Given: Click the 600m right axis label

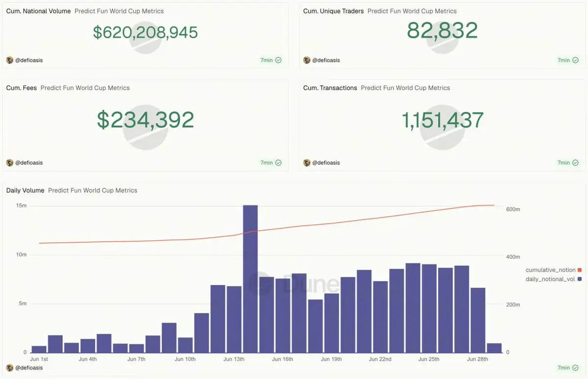Looking at the screenshot, I should pos(513,209).
